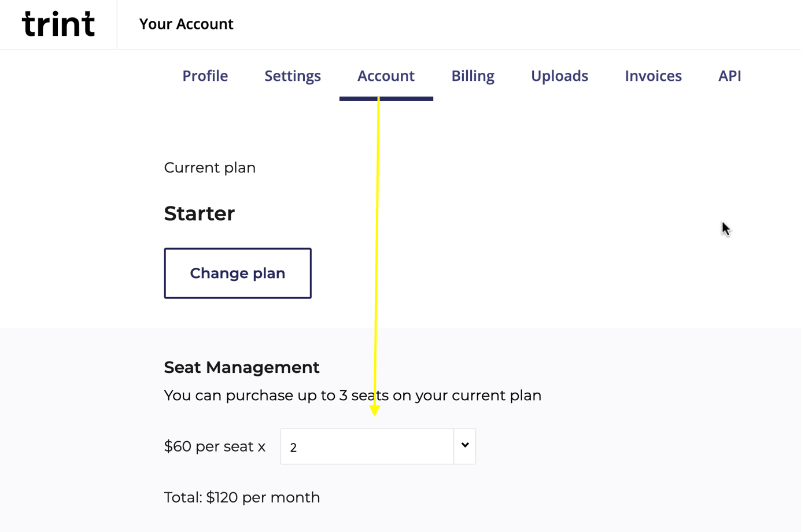Open the Invoices tab

653,76
